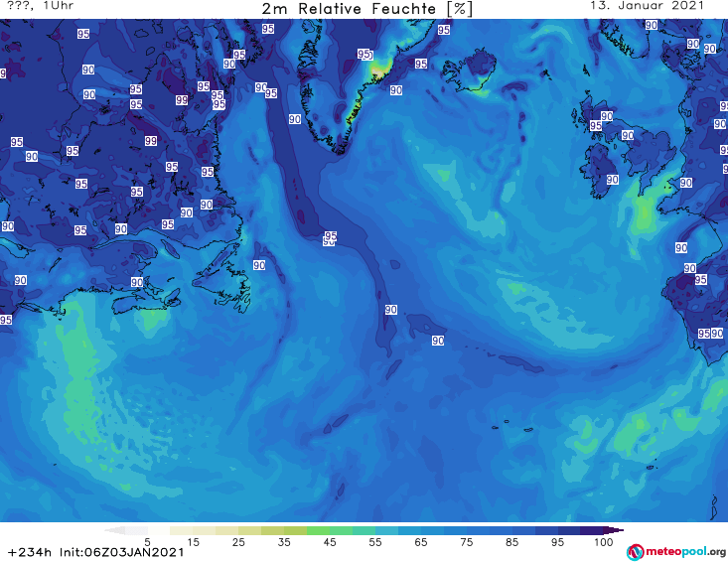Screen dimensions: 728x562
Task: Click the meteopool.org logo icon
Action: pos(635,552)
